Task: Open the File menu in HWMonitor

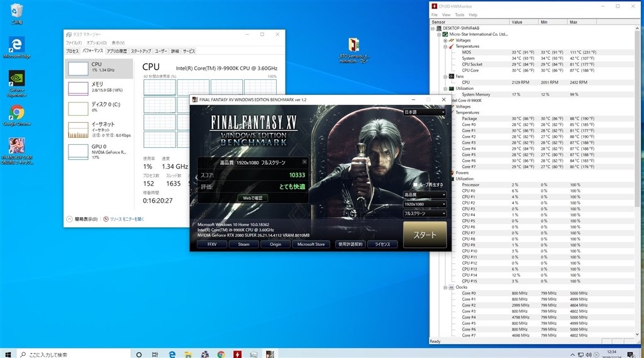Action: coord(434,15)
